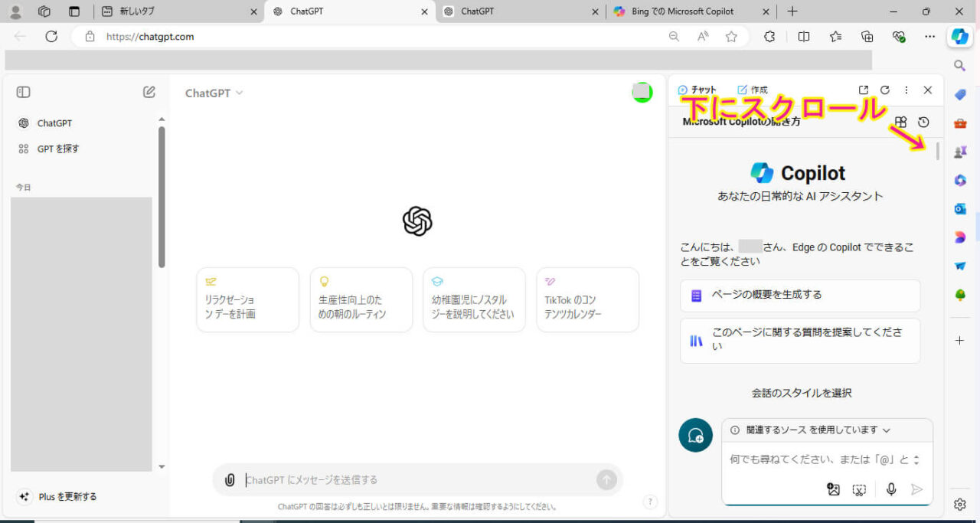Open Copilot chat in a new tab
Screen dimensions: 980x523
(x=864, y=90)
